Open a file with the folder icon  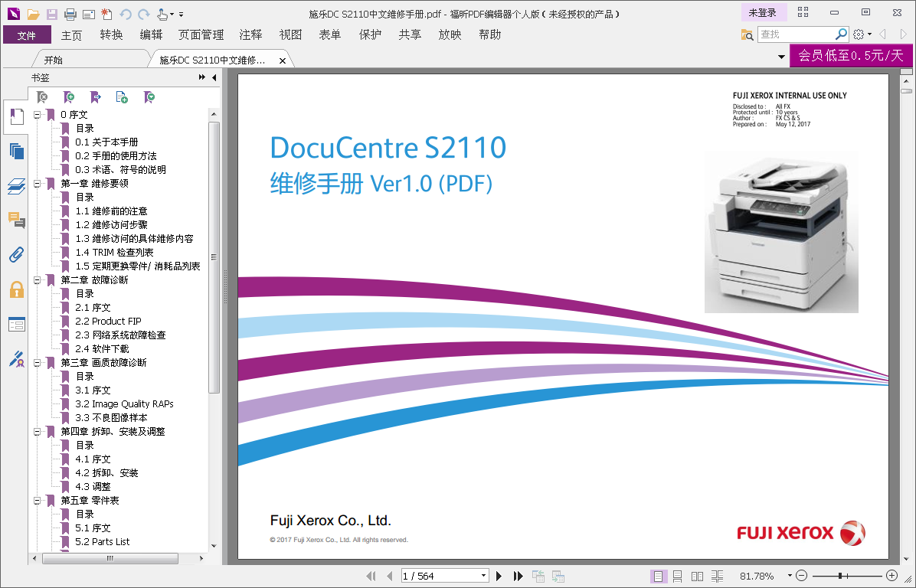pos(33,14)
